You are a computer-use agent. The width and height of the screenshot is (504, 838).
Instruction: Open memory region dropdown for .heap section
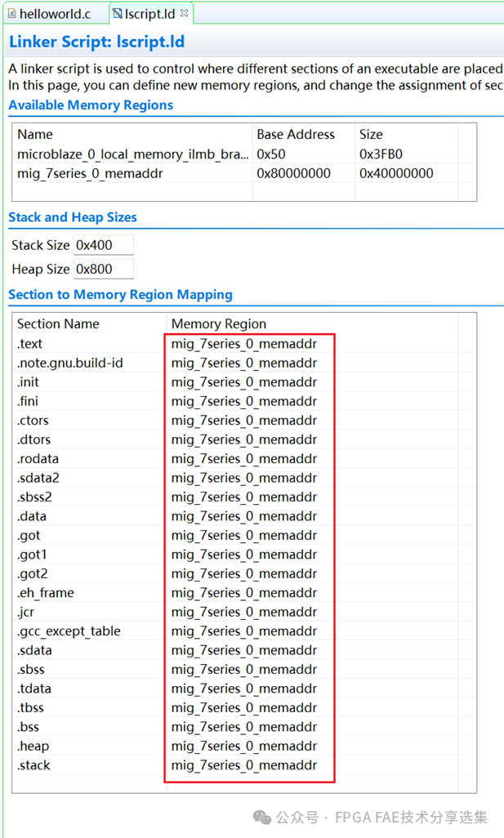click(244, 746)
